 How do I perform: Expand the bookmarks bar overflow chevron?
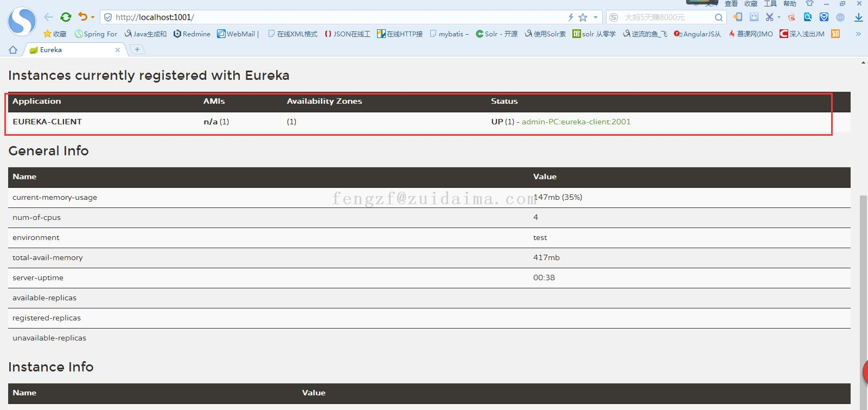tap(858, 34)
